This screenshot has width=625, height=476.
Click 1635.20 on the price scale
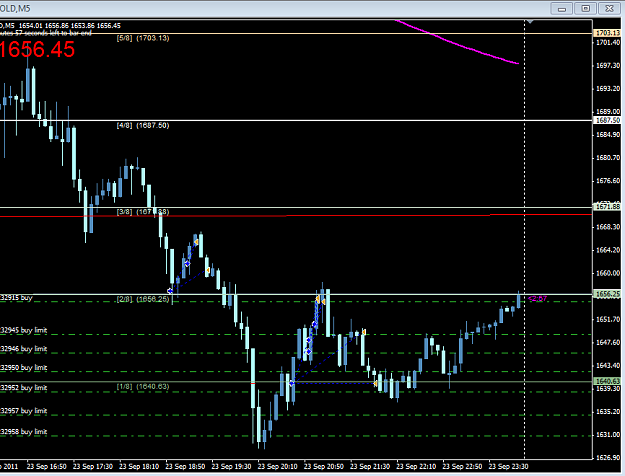(x=608, y=411)
